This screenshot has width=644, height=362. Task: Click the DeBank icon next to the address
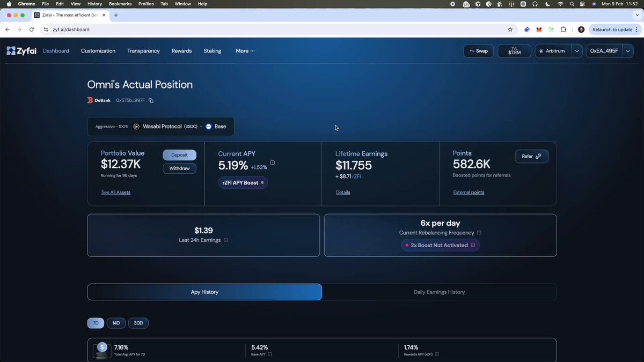click(x=90, y=100)
